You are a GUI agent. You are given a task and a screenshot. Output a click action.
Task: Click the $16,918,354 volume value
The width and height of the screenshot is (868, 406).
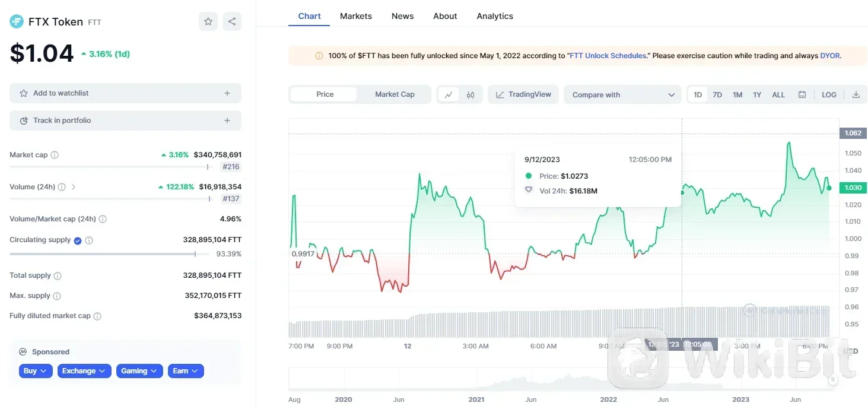click(x=220, y=187)
